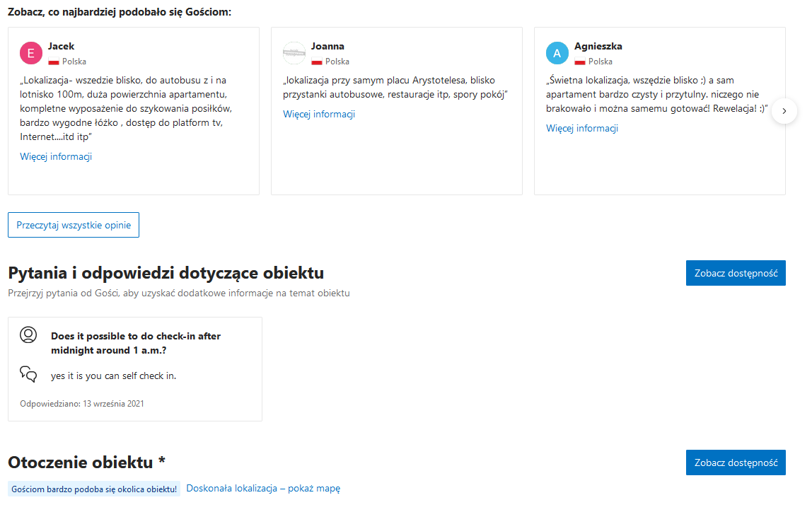This screenshot has width=812, height=512.
Task: Click Joanna's review text about 'placu Arystotelesa'
Action: tap(395, 87)
